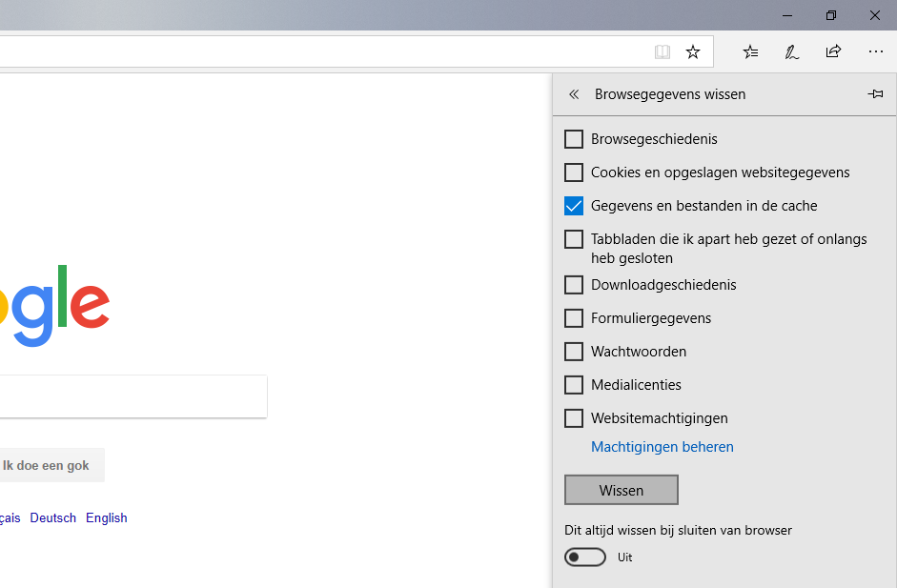Viewport: 897px width, 588px height.
Task: Click the Wissen button
Action: tap(622, 490)
